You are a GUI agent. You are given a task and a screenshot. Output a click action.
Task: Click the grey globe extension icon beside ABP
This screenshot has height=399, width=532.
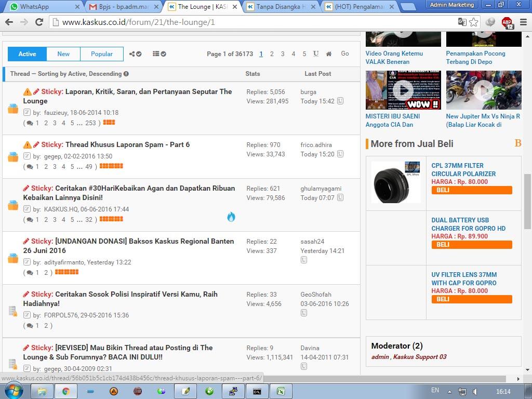tap(490, 22)
